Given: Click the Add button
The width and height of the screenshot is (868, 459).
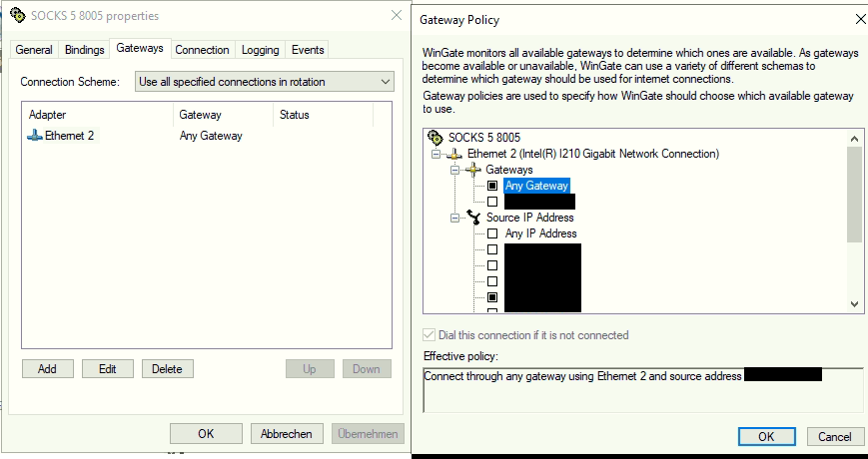Looking at the screenshot, I should click(48, 369).
